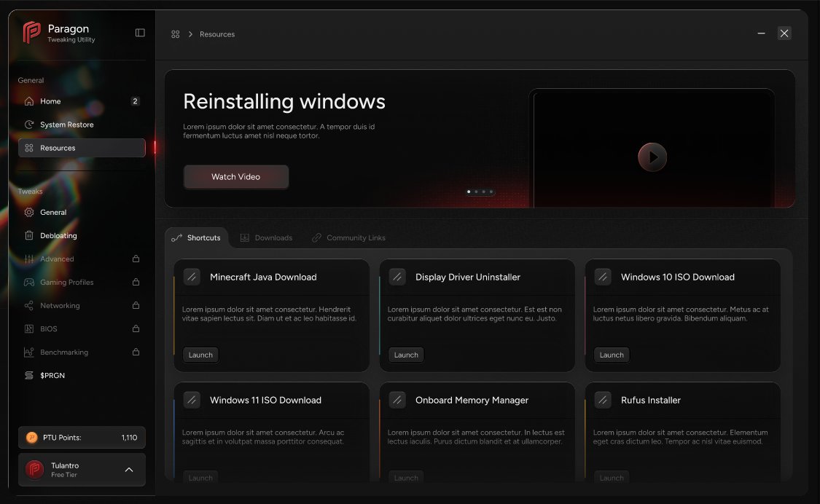
Task: Click the PTU Points coin icon
Action: tap(32, 438)
